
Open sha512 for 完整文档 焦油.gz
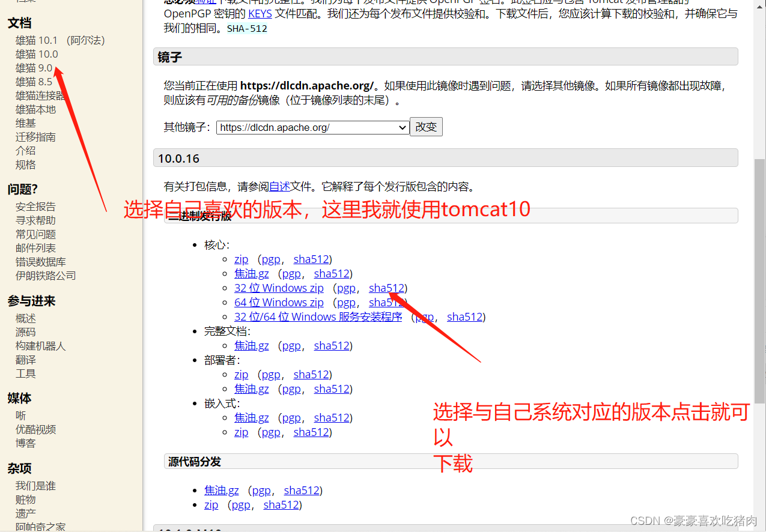332,346
